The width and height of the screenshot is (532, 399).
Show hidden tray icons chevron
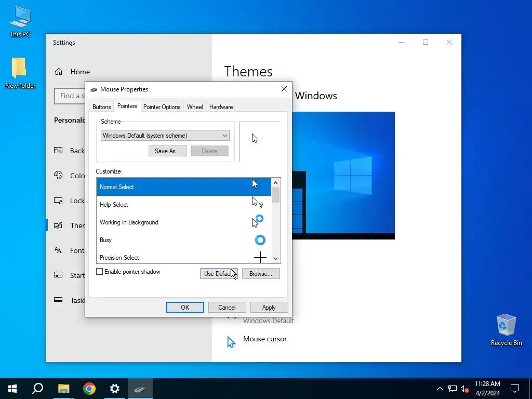440,389
